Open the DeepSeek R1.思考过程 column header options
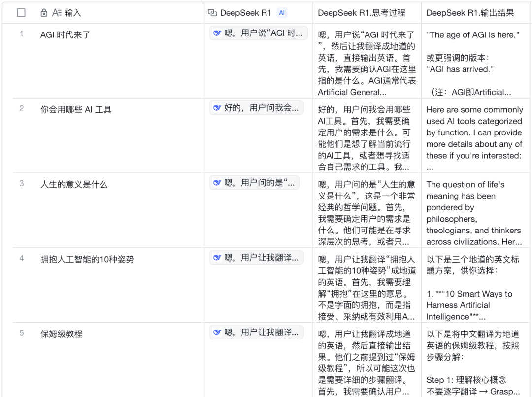532x397 pixels. [x=363, y=12]
